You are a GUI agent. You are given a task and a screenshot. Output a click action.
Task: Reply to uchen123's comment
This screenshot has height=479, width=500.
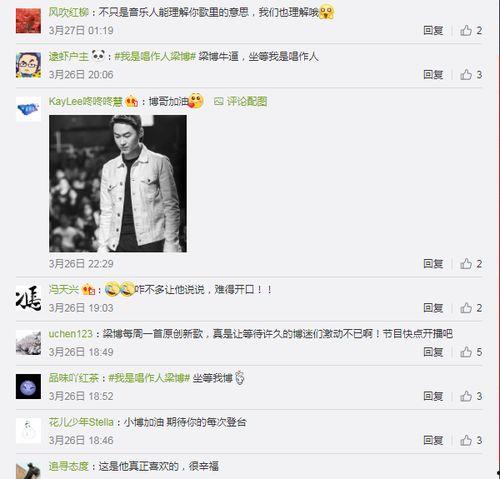(433, 352)
